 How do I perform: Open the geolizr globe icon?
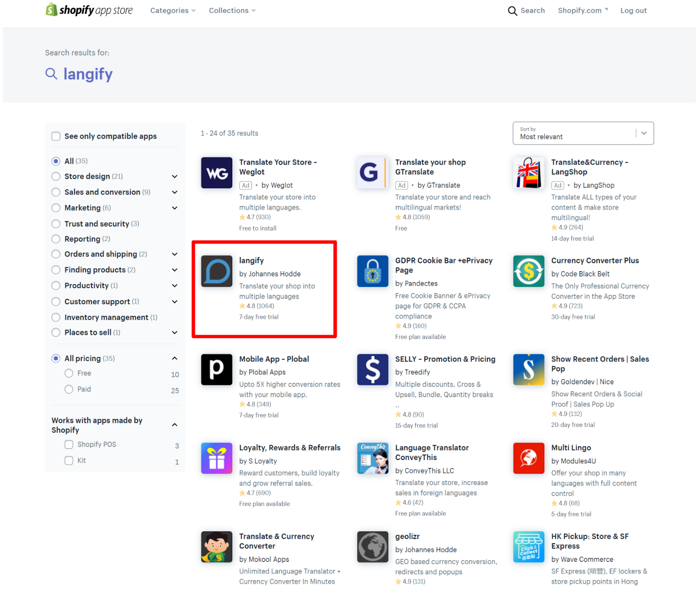pyautogui.click(x=373, y=547)
